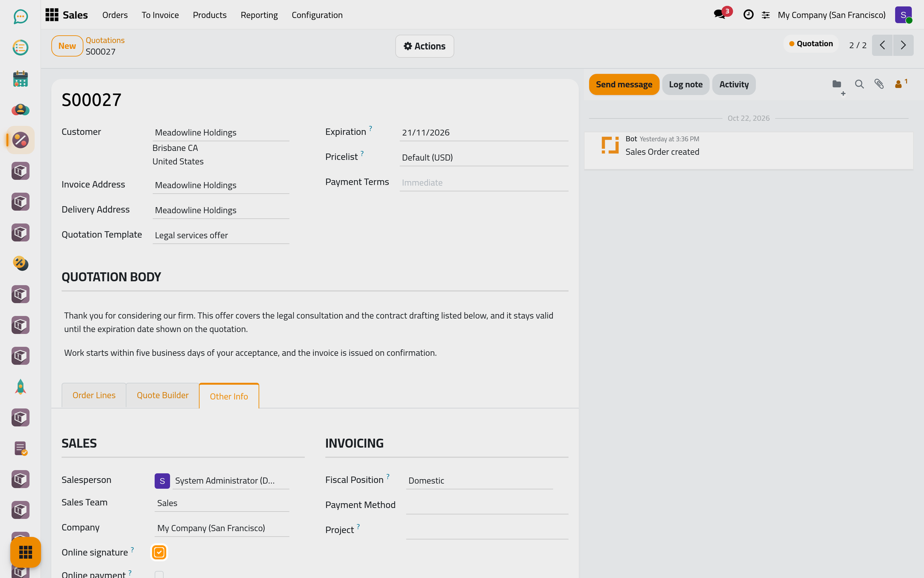Click the folder icon in the chatter
The width and height of the screenshot is (924, 578).
(x=837, y=84)
